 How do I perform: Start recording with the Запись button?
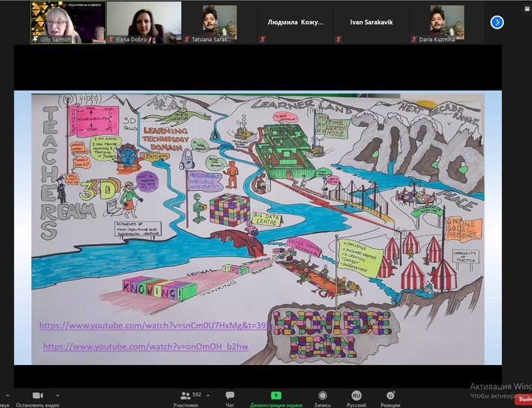pyautogui.click(x=322, y=399)
